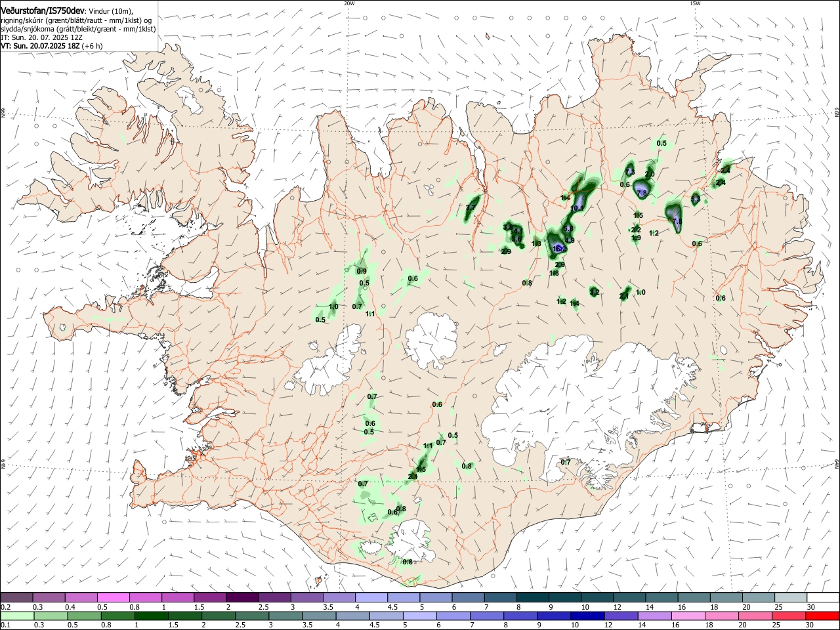
Task: Click the IT: Sun. 20. 07. 2025 12Z line
Action: pos(41,38)
